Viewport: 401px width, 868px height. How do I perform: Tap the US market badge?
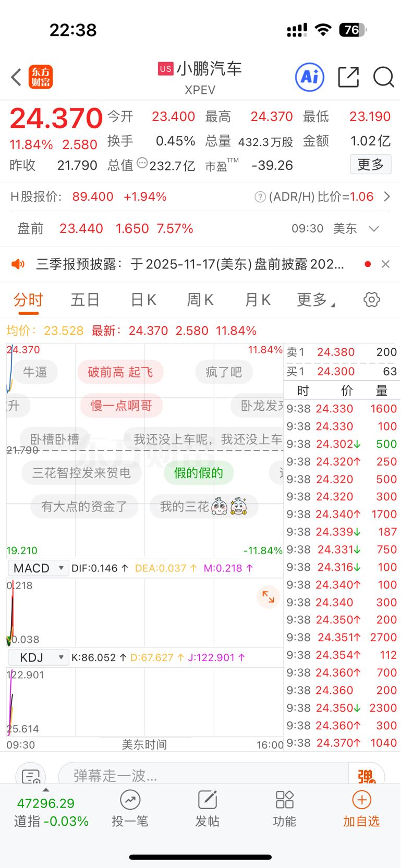(166, 69)
